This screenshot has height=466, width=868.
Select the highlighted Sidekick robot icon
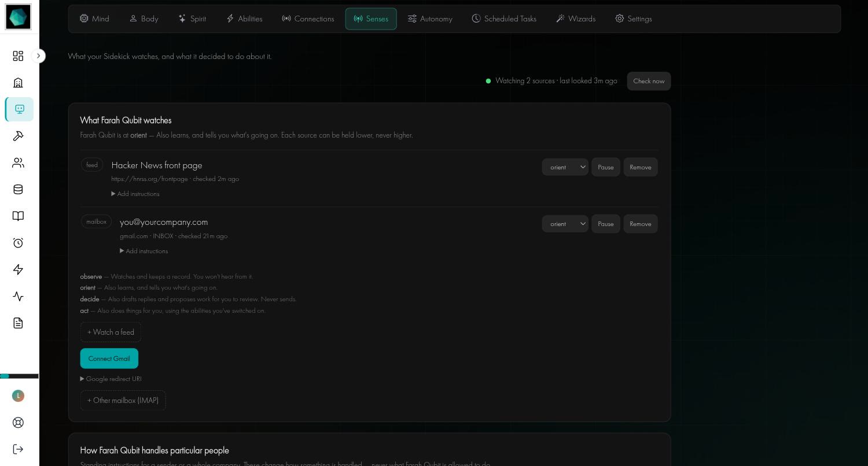point(20,109)
